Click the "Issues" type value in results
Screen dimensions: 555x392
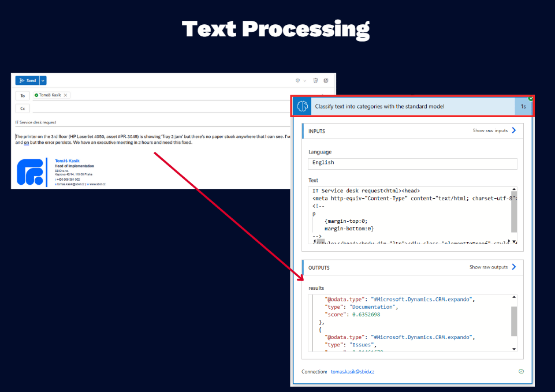tap(362, 345)
